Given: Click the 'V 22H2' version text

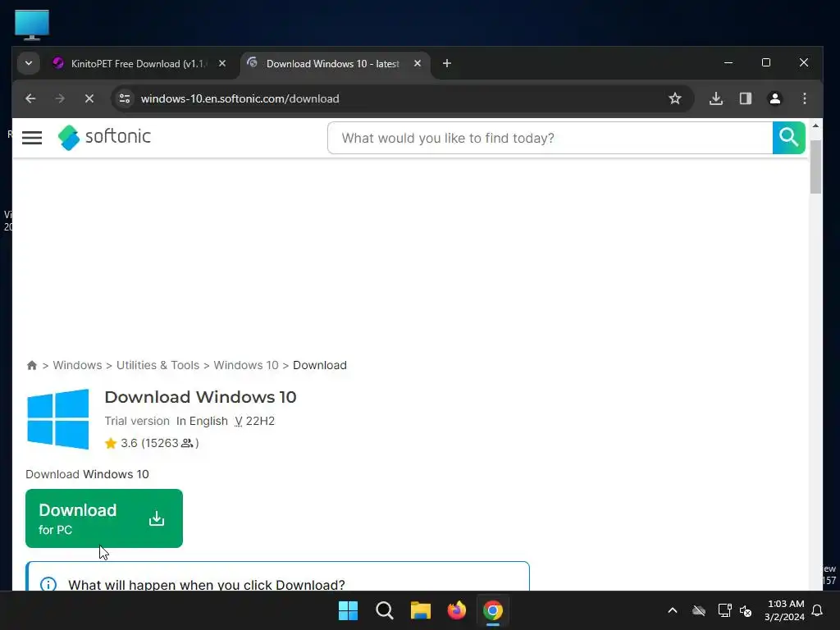Looking at the screenshot, I should point(254,421).
